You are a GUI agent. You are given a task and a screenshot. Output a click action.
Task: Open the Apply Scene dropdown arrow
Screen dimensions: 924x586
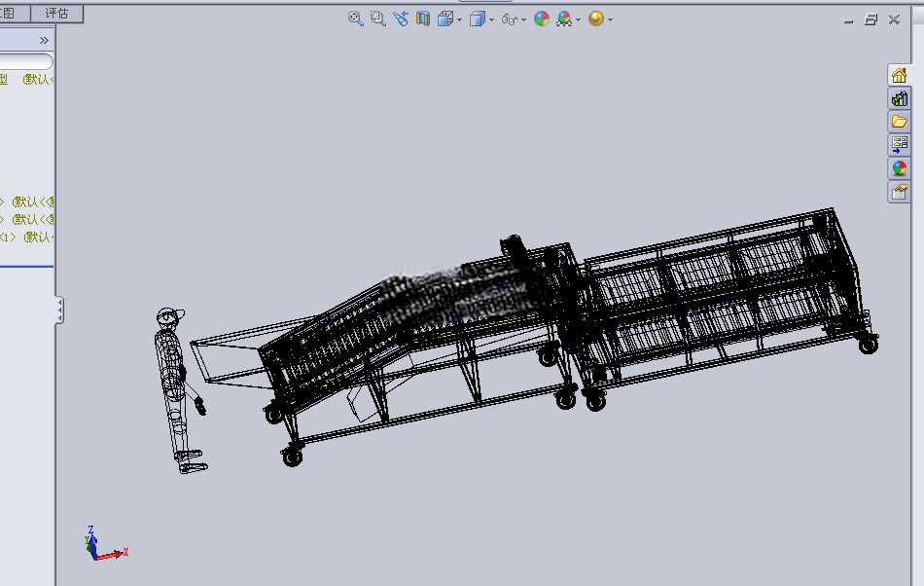pos(579,20)
